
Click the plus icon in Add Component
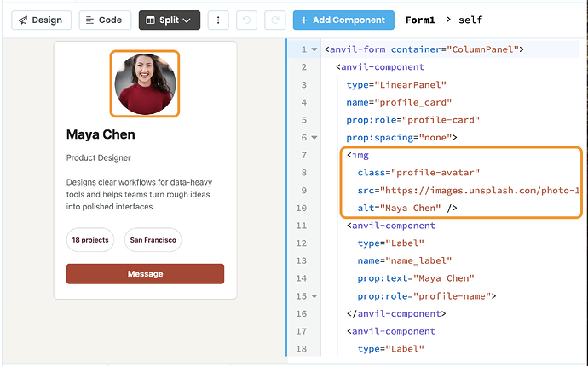pos(304,20)
